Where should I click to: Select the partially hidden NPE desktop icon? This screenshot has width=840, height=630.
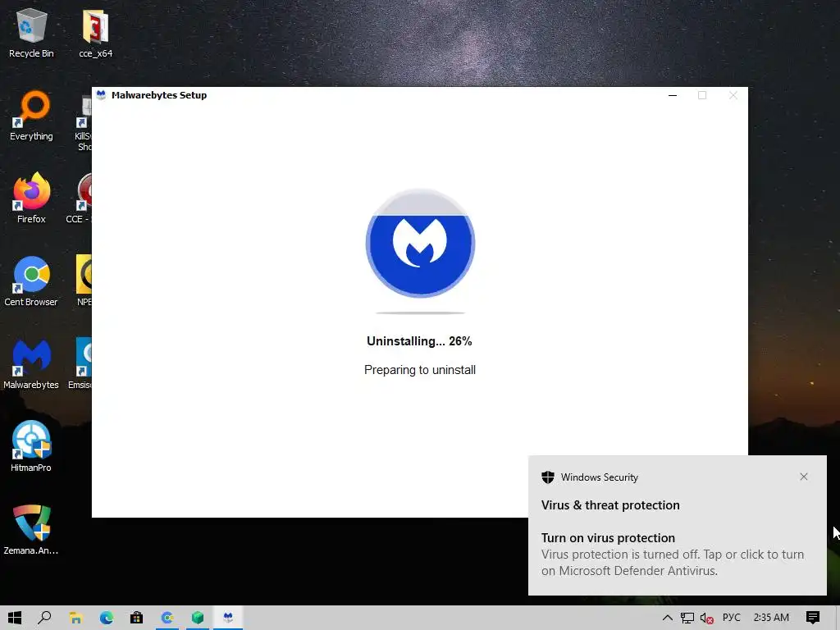coord(84,282)
